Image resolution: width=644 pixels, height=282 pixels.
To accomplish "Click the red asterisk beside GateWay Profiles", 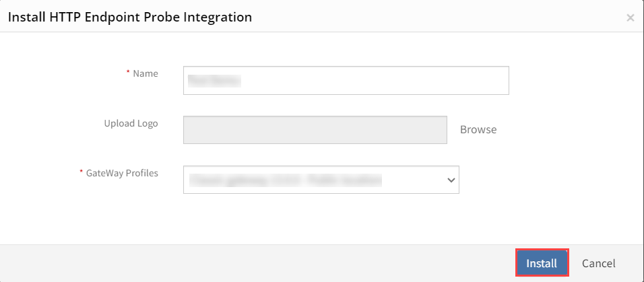I will (81, 172).
